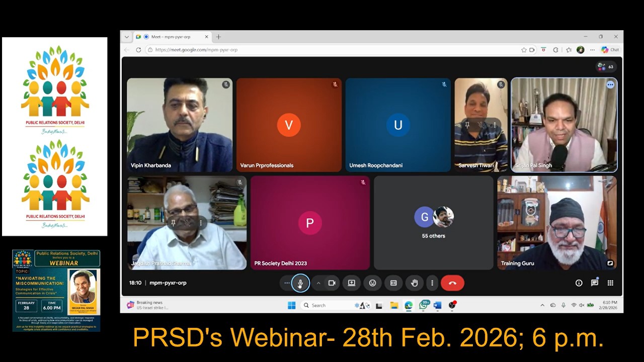Viewport: 644px width, 362px height.
Task: Click the Present now screen icon
Action: coord(352,283)
